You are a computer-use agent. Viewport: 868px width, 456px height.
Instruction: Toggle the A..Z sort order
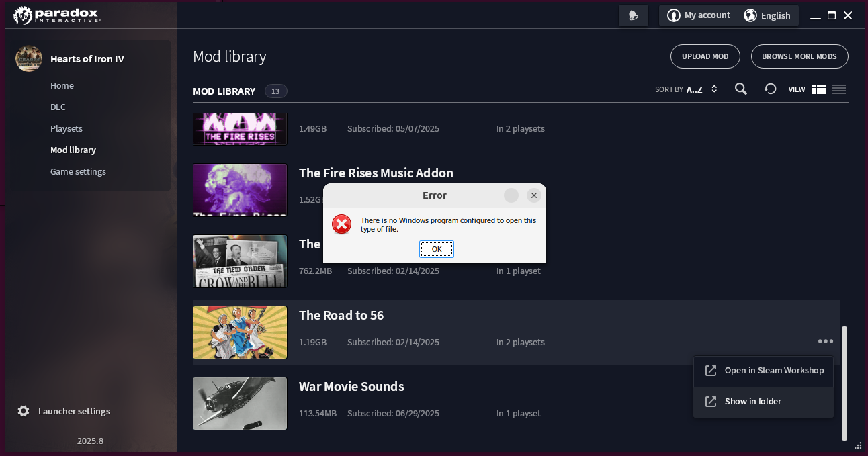point(701,89)
